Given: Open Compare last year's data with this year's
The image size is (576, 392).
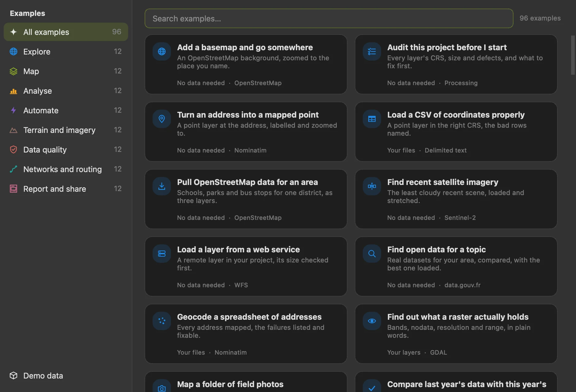Looking at the screenshot, I should [456, 382].
